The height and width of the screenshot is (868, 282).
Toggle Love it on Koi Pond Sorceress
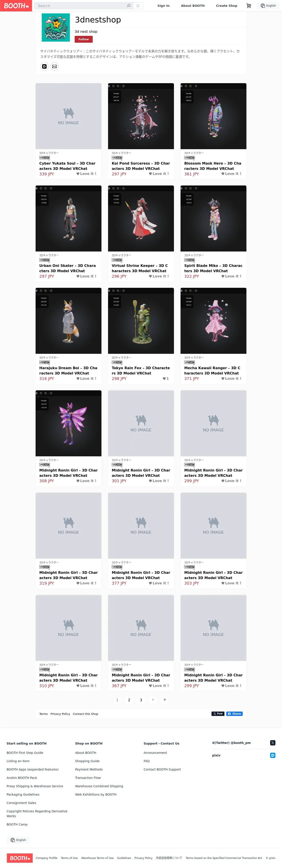pyautogui.click(x=159, y=174)
